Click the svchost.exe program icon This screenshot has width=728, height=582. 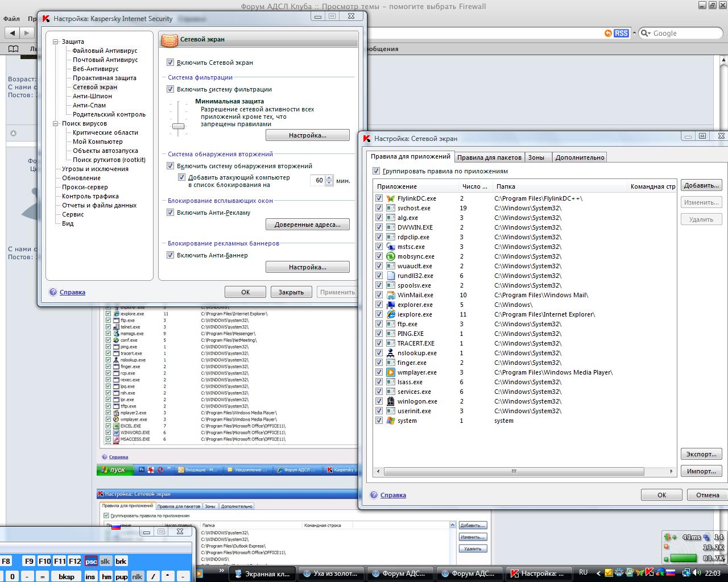click(391, 208)
